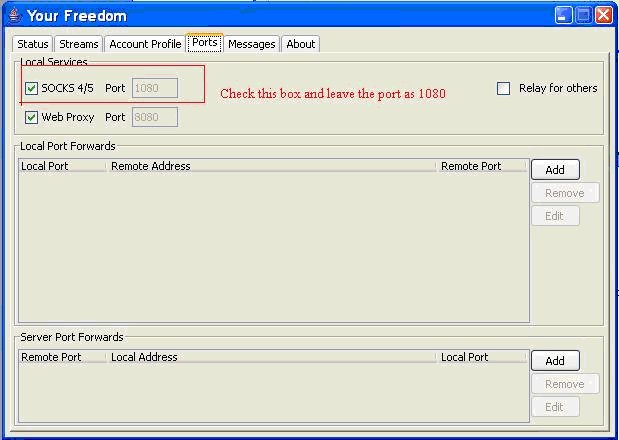Viewport: 619px width, 440px height.
Task: Click the Web Proxy port field showing 8080
Action: [155, 117]
